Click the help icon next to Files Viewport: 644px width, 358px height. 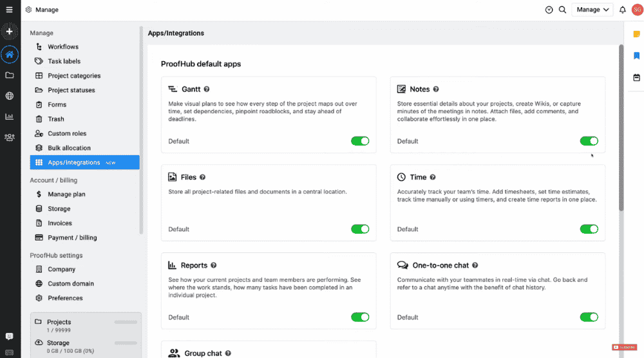pos(202,177)
